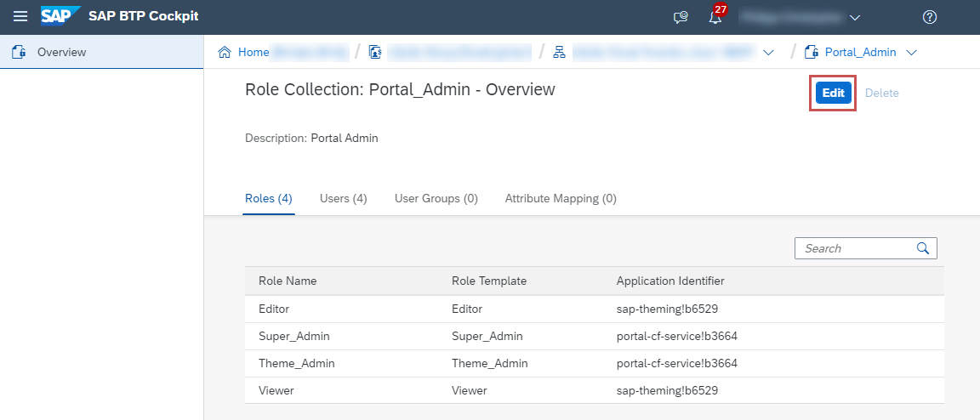Go to the Home breadcrumb link
Viewport: 980px width, 420px height.
click(x=254, y=52)
